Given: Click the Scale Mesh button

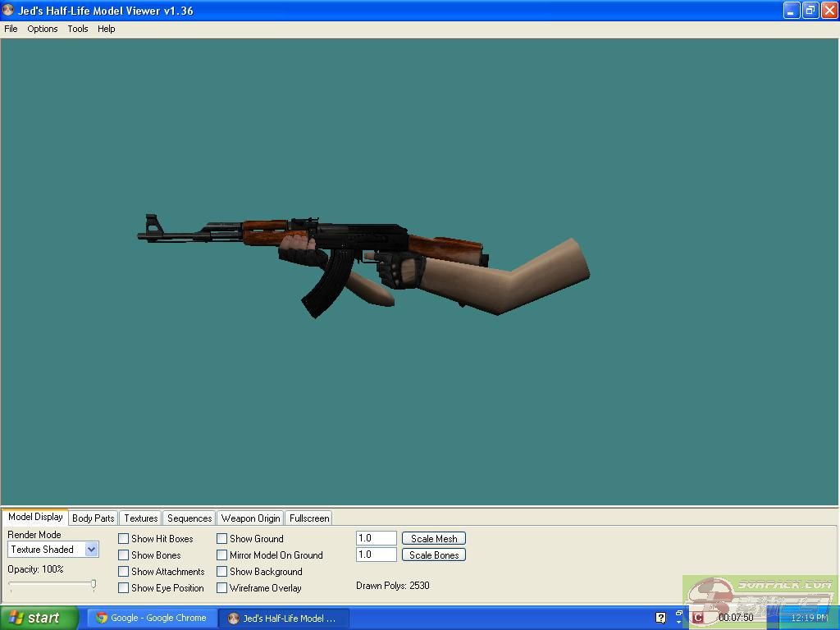Looking at the screenshot, I should (434, 538).
